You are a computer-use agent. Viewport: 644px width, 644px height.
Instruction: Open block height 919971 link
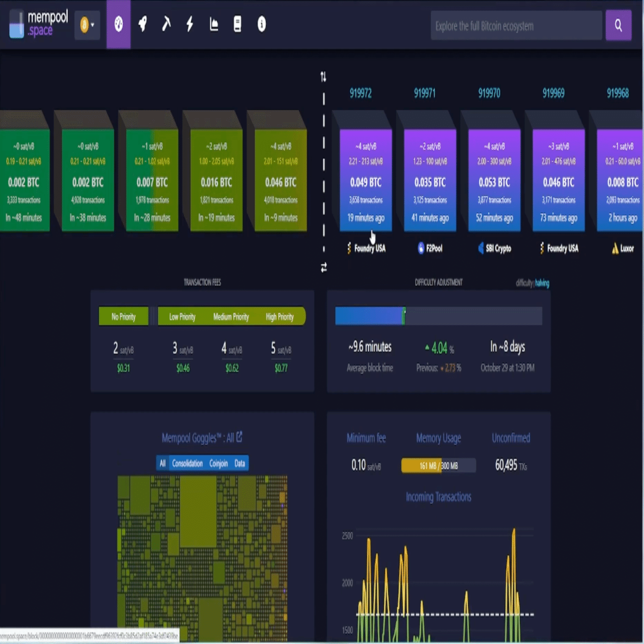click(x=425, y=93)
